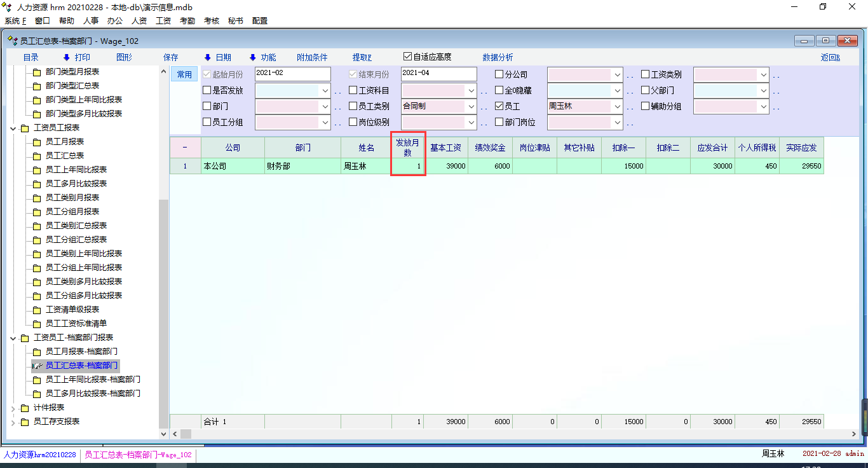Viewport: 868px width, 468px height.
Task: Click the 日期 date arrow icon
Action: pyautogui.click(x=207, y=57)
